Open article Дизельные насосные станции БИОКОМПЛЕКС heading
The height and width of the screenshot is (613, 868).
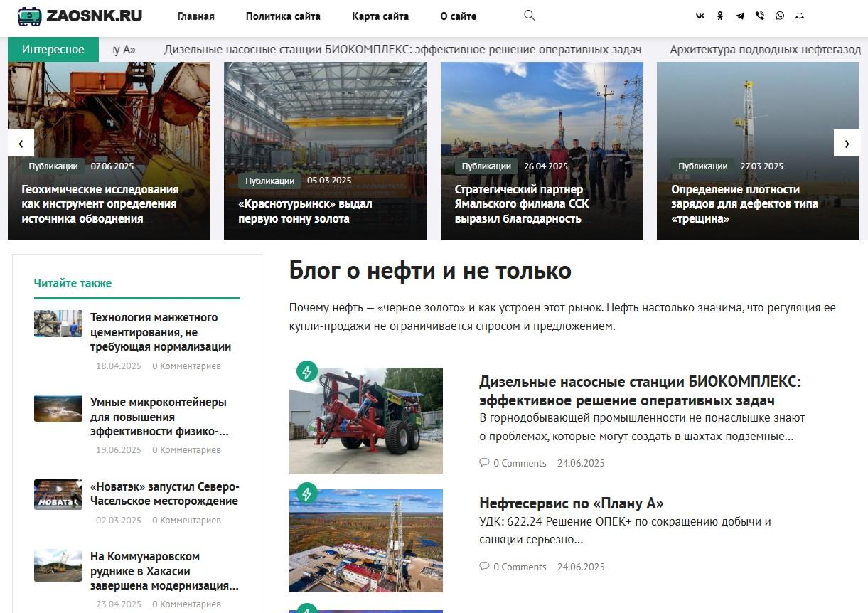(640, 391)
